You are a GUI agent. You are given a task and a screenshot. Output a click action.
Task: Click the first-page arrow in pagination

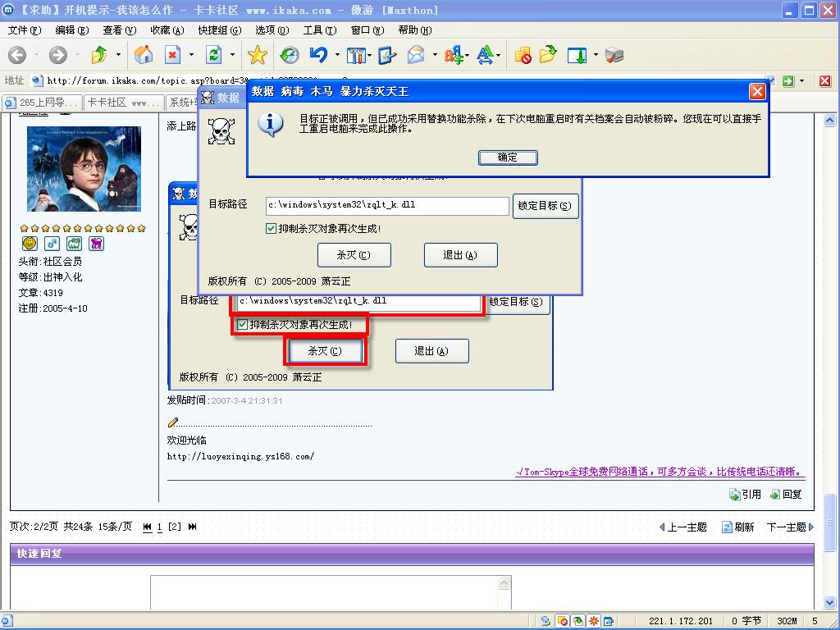pos(148,527)
